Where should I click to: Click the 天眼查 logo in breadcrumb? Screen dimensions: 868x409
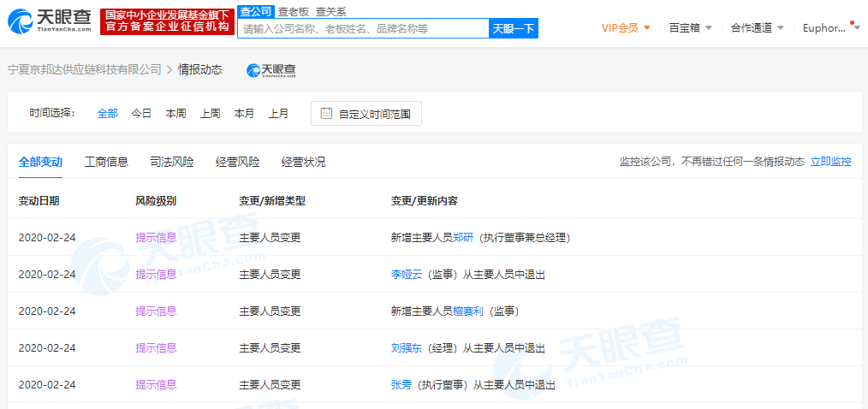click(x=271, y=70)
